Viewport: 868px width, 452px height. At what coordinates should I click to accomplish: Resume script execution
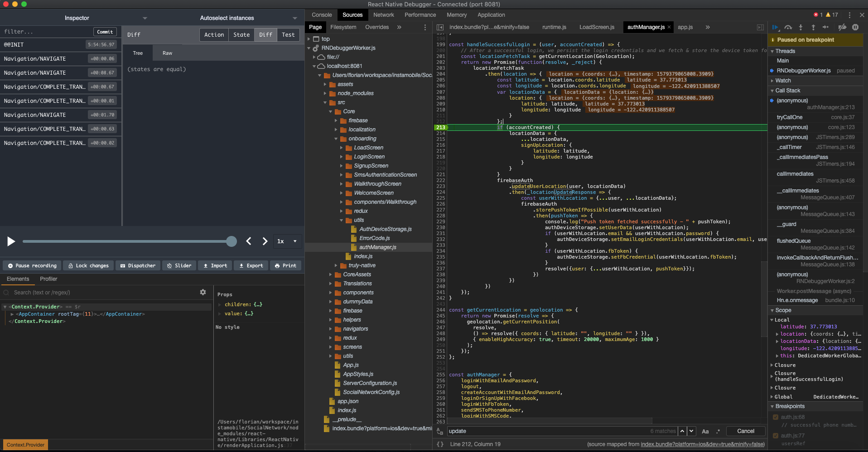tap(775, 27)
